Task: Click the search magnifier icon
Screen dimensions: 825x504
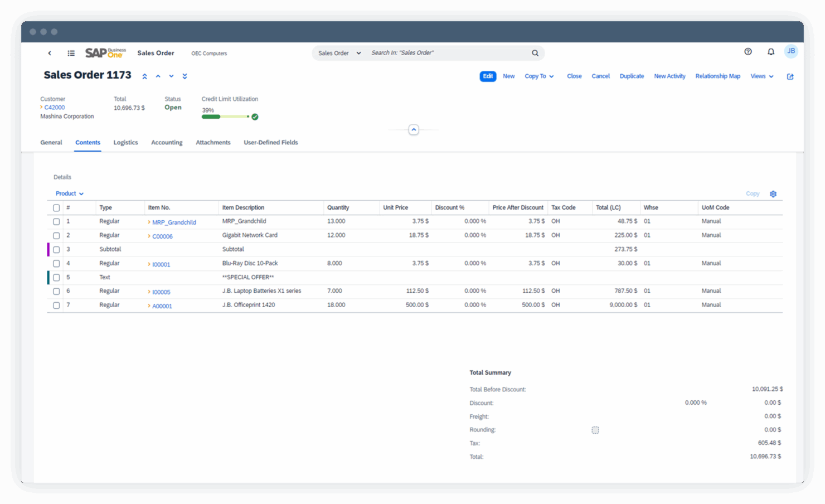Action: 535,52
